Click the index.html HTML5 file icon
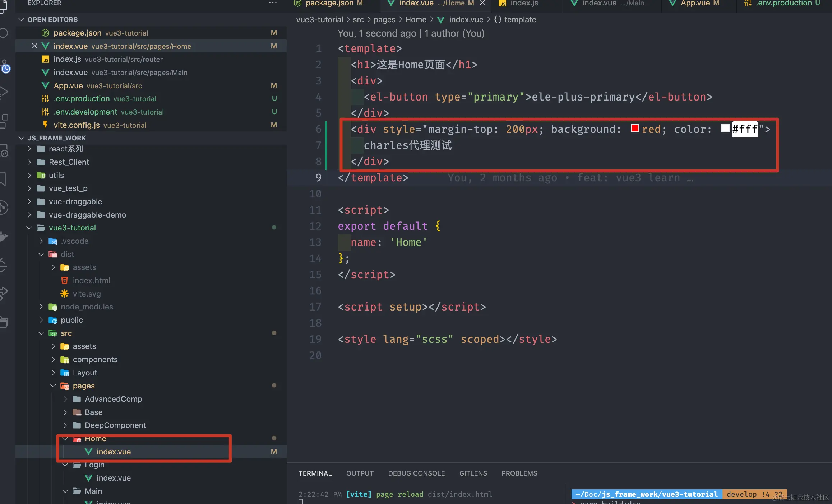 64,280
